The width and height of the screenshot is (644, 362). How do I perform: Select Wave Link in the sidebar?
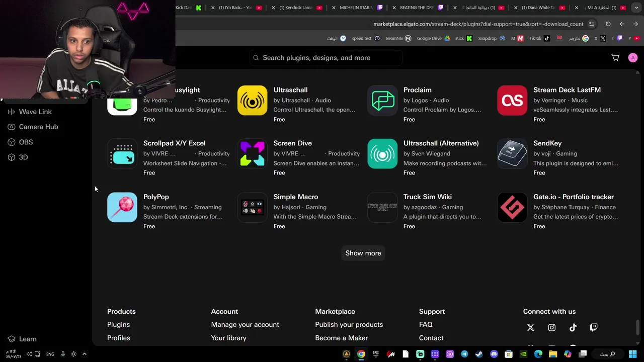click(30, 112)
